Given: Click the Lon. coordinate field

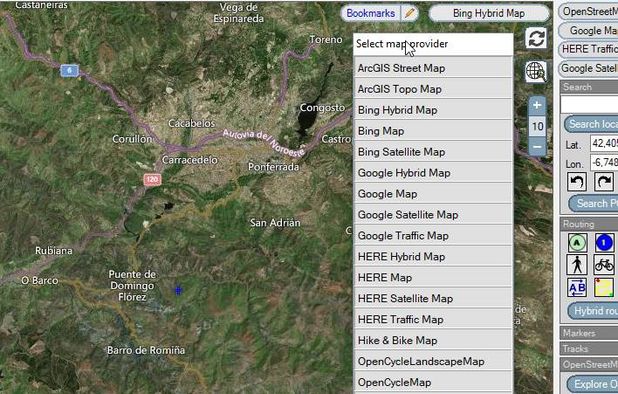Looking at the screenshot, I should (604, 162).
